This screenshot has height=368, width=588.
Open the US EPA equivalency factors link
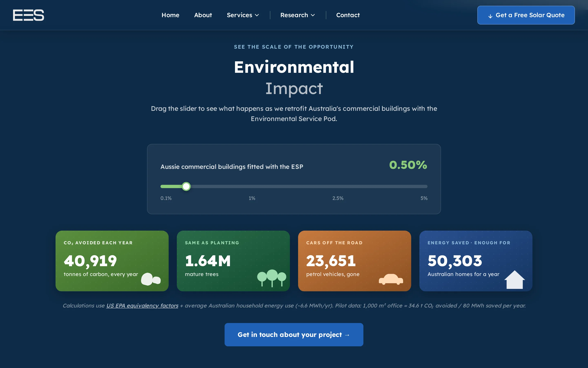(142, 306)
